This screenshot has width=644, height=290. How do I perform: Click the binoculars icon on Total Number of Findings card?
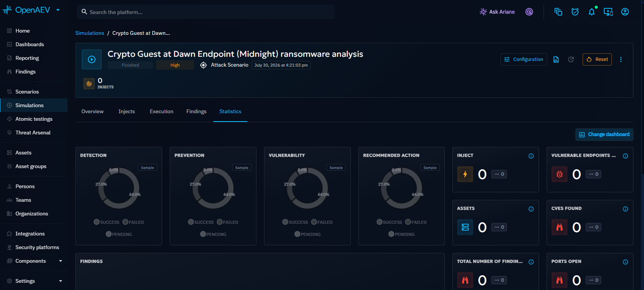(465, 280)
